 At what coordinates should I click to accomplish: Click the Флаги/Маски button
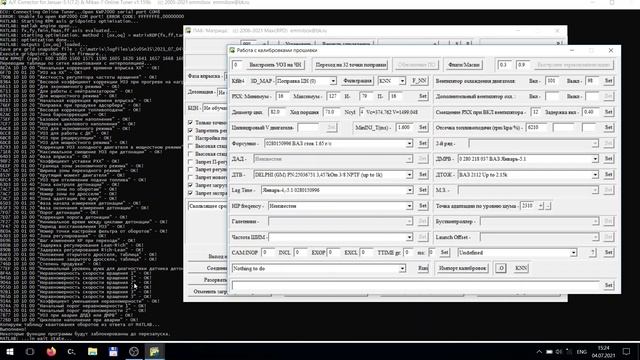point(464,65)
